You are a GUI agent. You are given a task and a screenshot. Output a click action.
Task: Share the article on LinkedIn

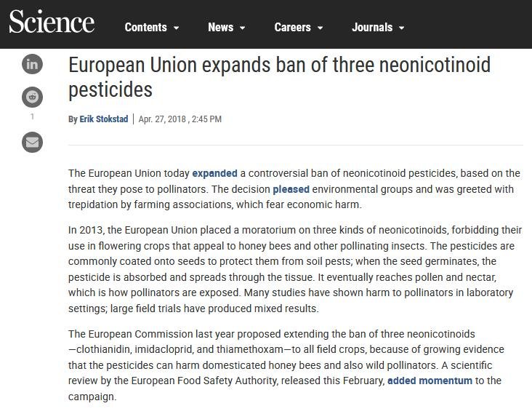(32, 64)
